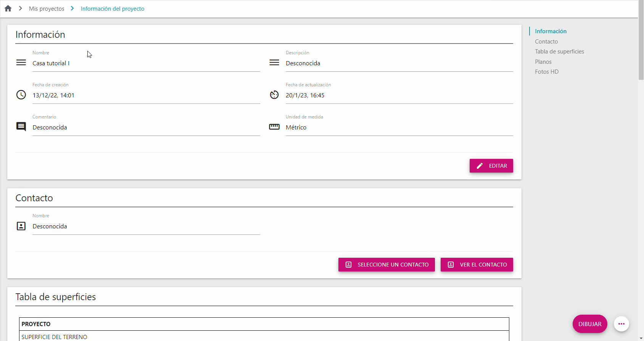
Task: Click the lines icon beside Nombre Casa tutorial
Action: (x=21, y=63)
